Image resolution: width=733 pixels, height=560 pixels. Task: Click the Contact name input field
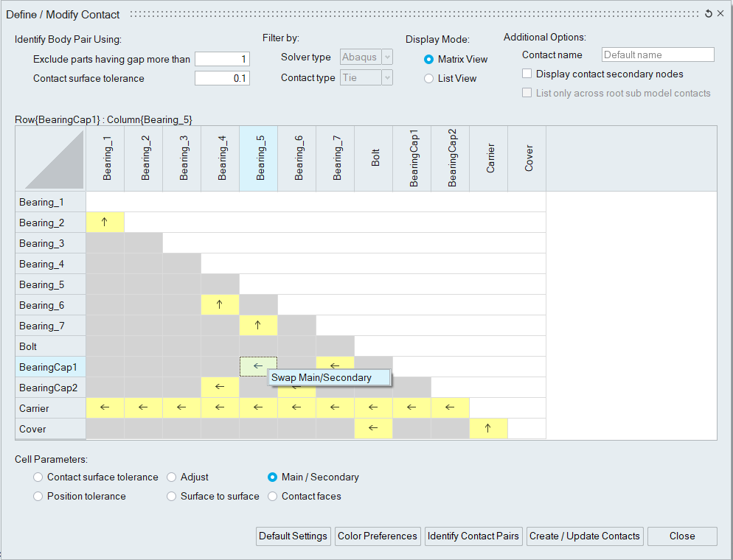(x=658, y=55)
